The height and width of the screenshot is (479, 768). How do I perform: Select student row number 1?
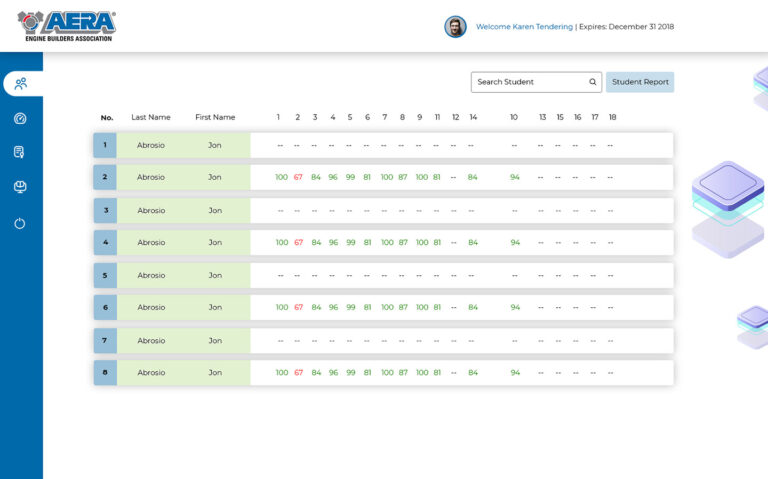pyautogui.click(x=105, y=145)
